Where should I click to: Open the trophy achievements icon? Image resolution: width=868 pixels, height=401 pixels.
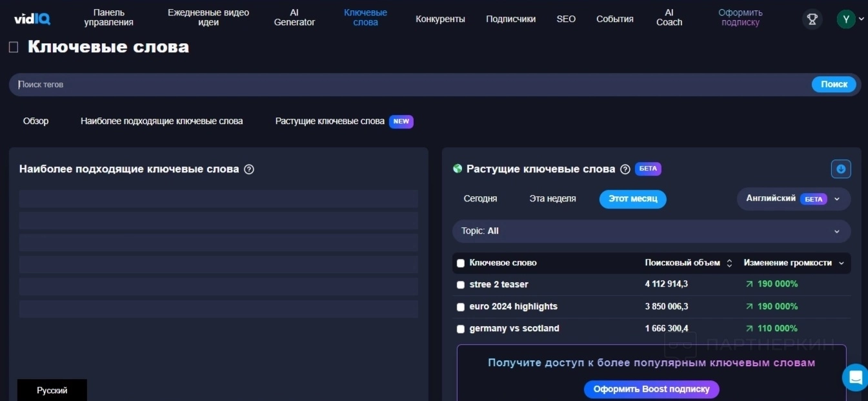point(812,19)
